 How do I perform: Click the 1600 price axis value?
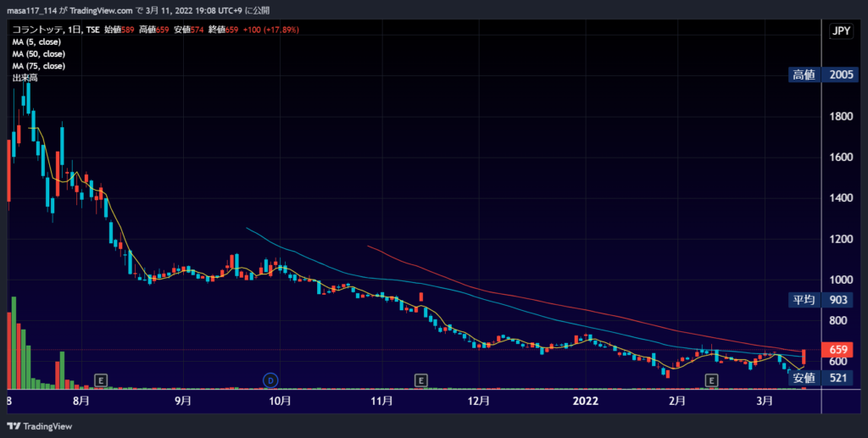click(x=841, y=157)
